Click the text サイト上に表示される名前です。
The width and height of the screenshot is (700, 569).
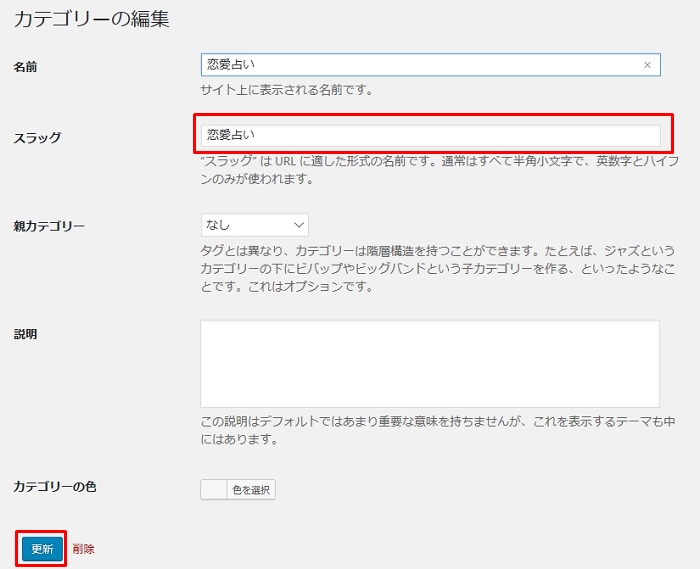(287, 90)
